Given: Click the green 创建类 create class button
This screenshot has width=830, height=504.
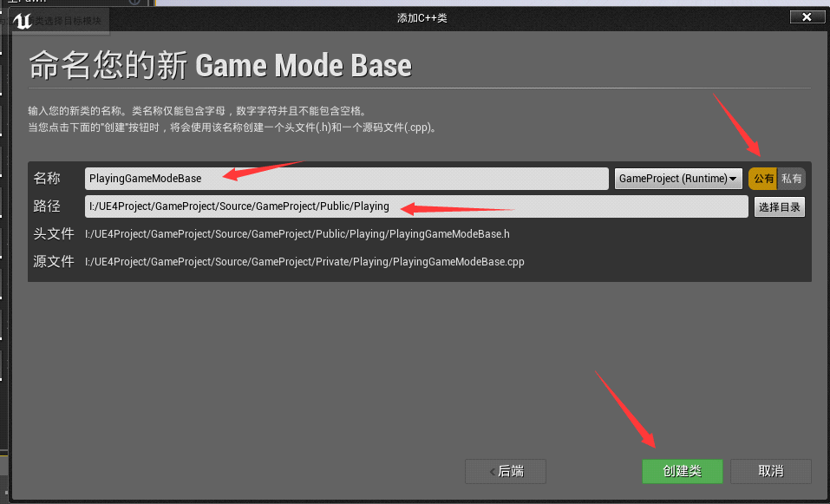Looking at the screenshot, I should (x=683, y=471).
